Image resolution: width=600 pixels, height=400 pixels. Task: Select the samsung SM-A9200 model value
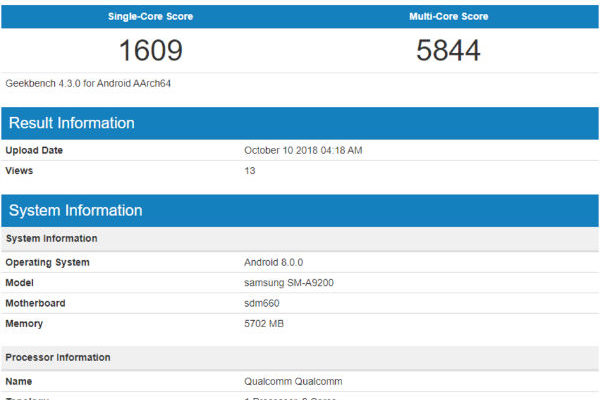[x=289, y=283]
